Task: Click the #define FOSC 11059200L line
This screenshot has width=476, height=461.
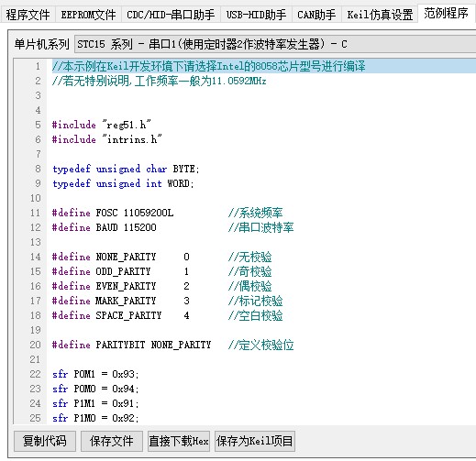Action: [x=113, y=213]
